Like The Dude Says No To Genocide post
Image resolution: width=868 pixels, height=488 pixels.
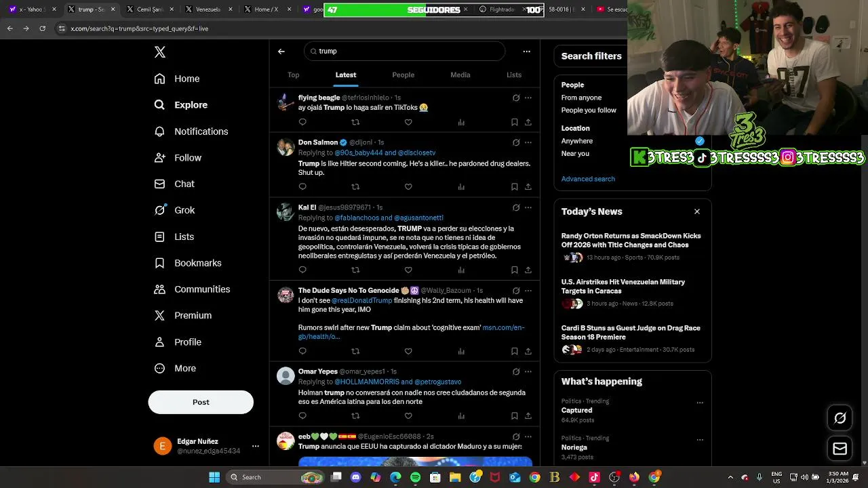pos(408,351)
